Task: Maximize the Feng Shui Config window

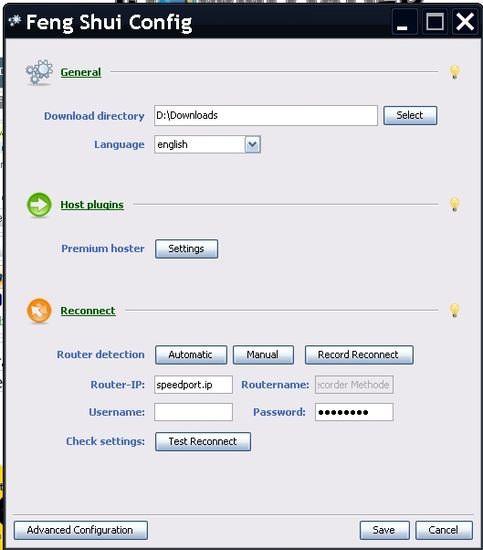Action: tap(435, 22)
